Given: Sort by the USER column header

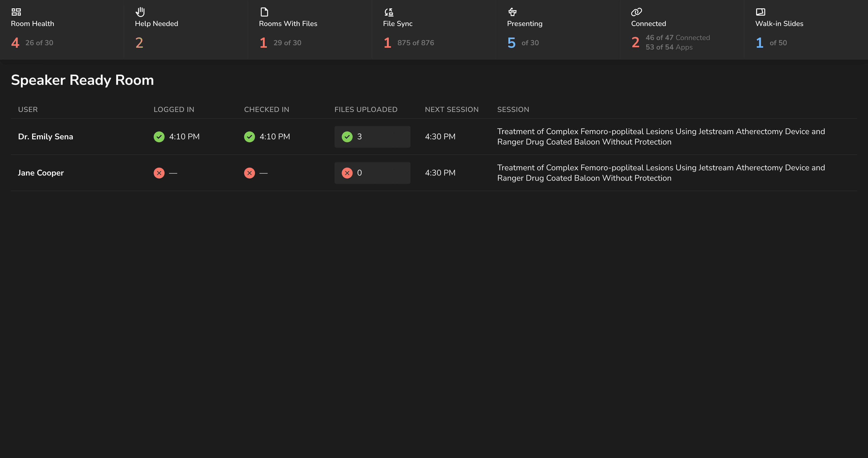Looking at the screenshot, I should point(28,110).
